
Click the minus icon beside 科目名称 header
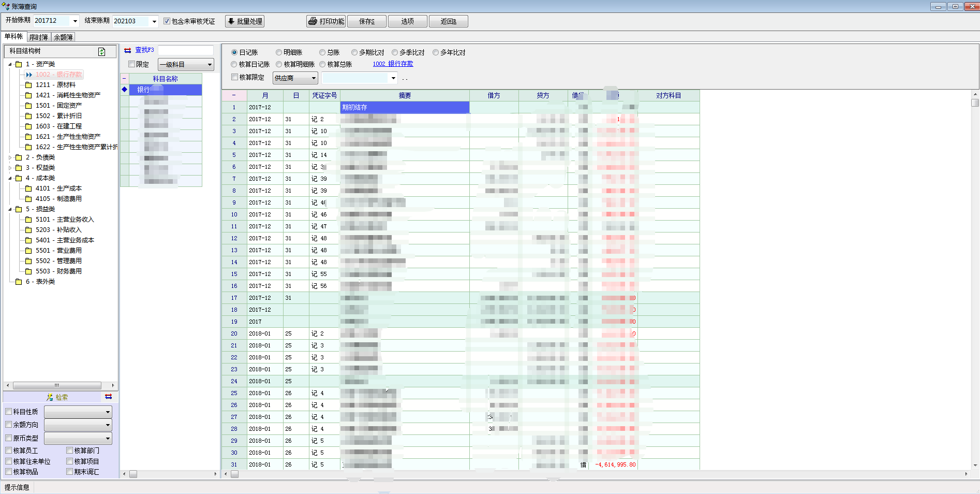point(124,79)
